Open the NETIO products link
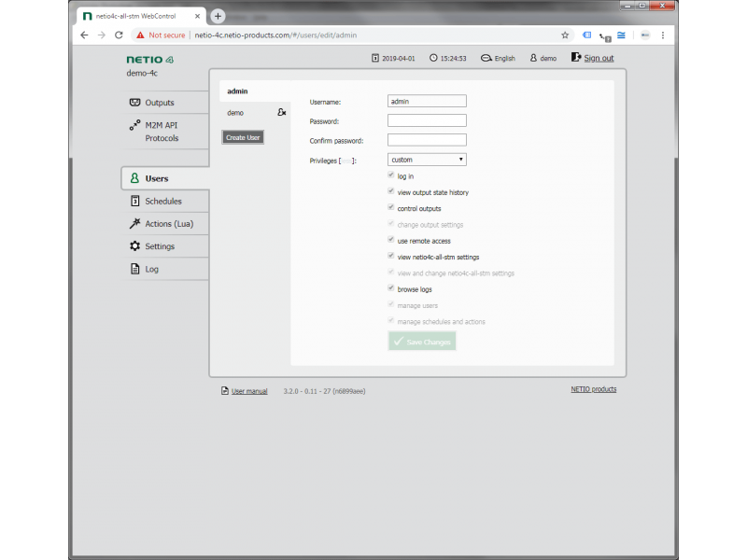 pos(593,389)
